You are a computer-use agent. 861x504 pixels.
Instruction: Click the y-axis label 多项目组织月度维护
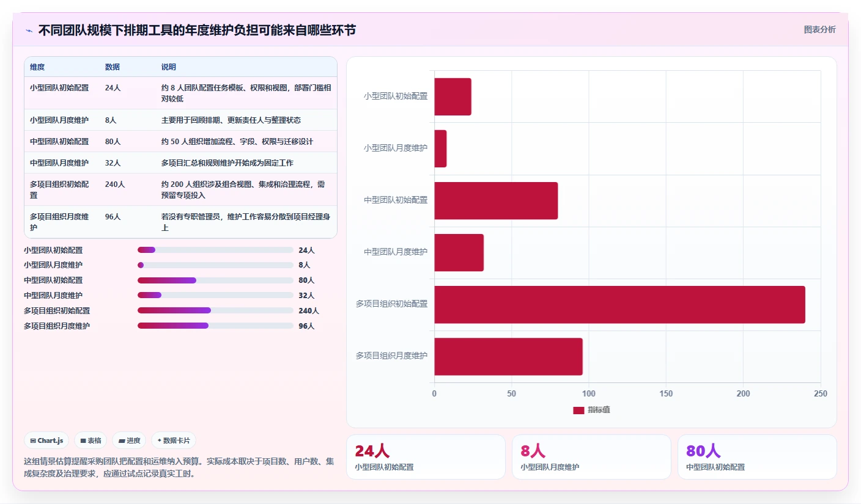click(x=392, y=356)
